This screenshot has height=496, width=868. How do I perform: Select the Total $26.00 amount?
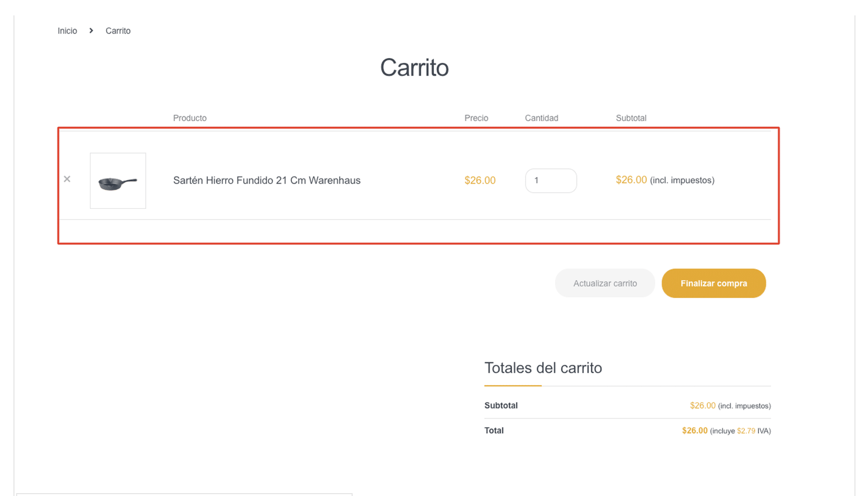[695, 430]
